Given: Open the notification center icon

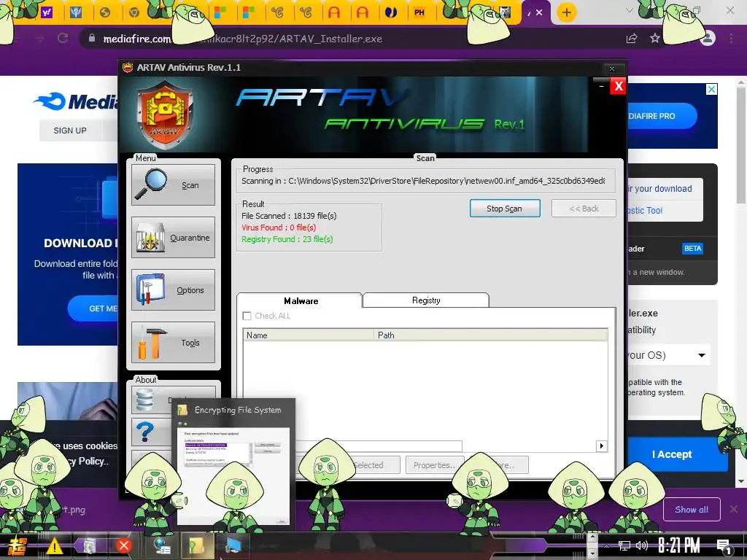Looking at the screenshot, I should pyautogui.click(x=724, y=546).
